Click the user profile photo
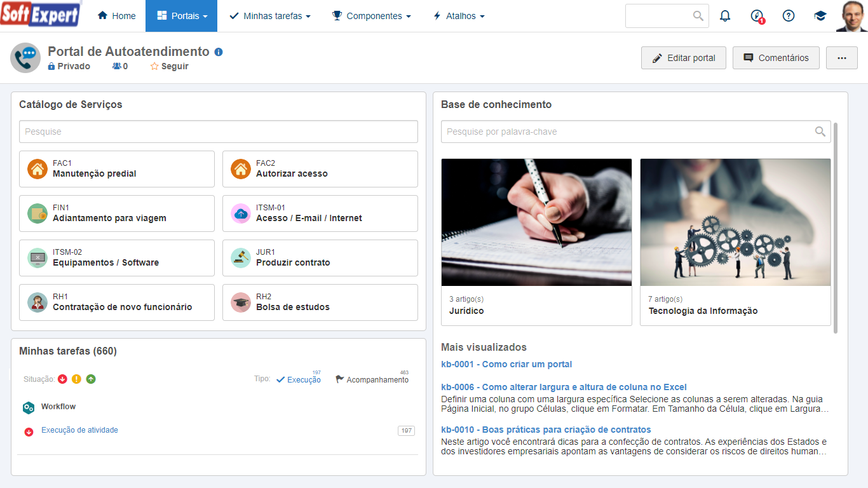Viewport: 868px width, 488px height. [x=851, y=16]
